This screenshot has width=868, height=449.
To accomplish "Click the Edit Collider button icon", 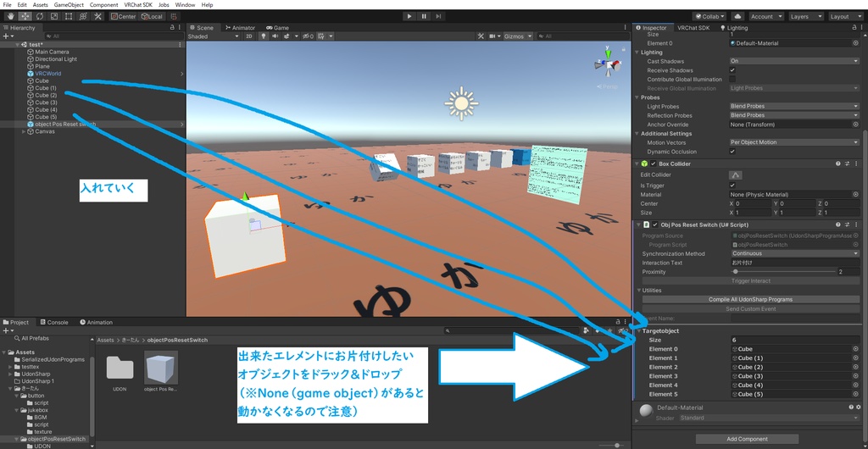I will pyautogui.click(x=736, y=175).
